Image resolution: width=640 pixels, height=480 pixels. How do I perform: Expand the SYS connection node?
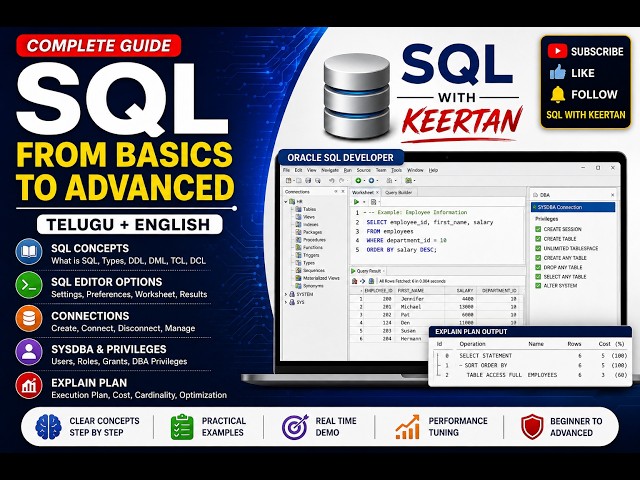286,302
